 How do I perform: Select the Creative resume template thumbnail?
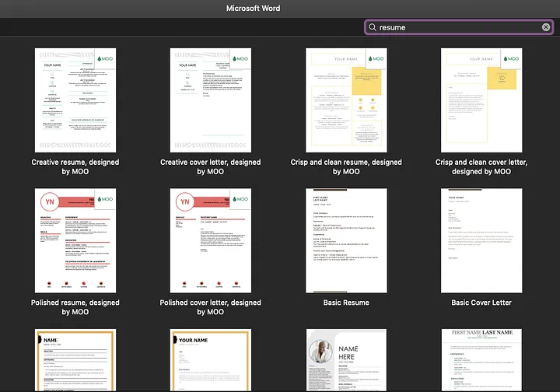[75, 100]
